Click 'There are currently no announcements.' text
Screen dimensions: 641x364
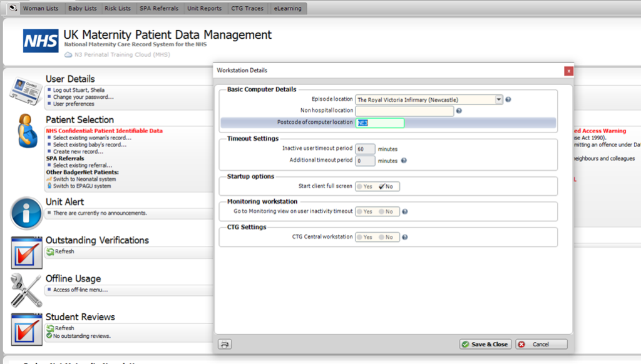(100, 213)
